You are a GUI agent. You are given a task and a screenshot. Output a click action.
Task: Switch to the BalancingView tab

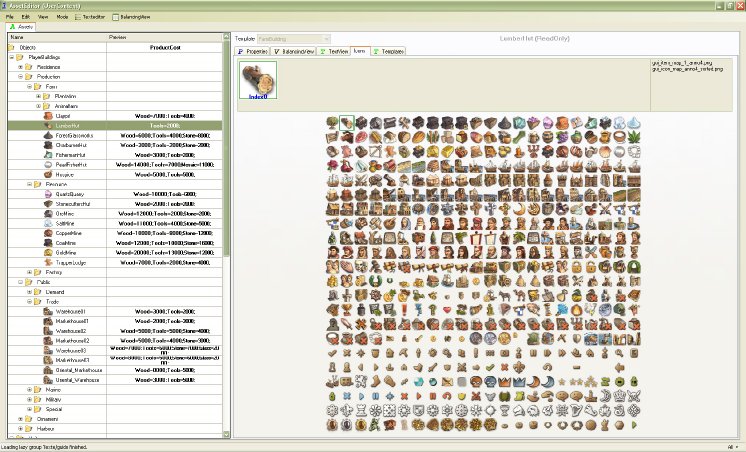(x=294, y=51)
